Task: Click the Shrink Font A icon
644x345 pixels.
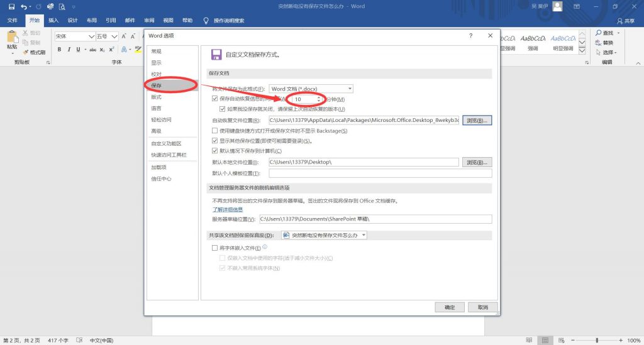Action: click(133, 36)
